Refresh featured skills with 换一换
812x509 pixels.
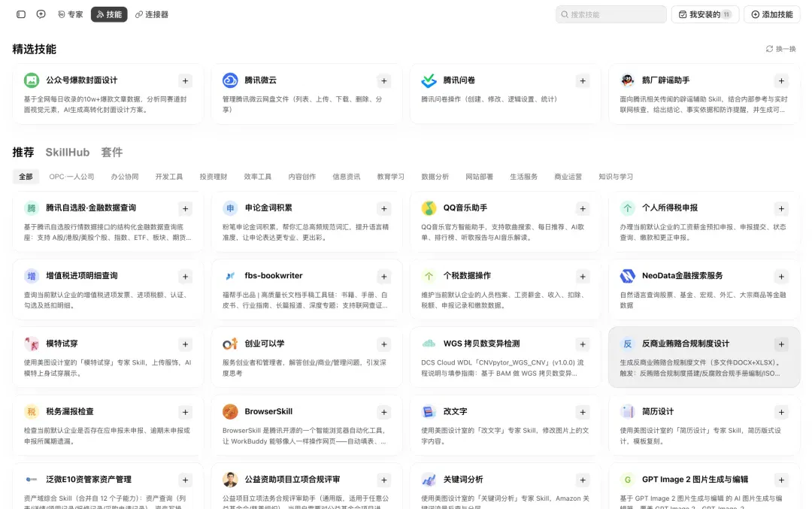(x=781, y=49)
